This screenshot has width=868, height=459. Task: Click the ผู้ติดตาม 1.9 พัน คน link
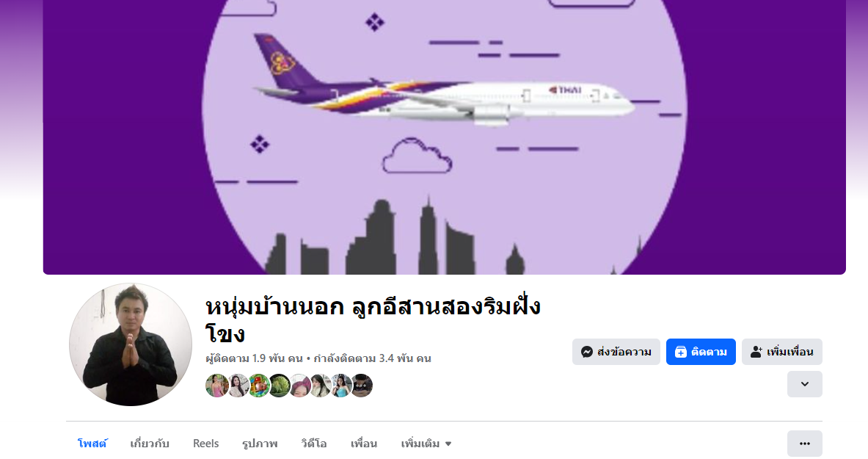(254, 358)
